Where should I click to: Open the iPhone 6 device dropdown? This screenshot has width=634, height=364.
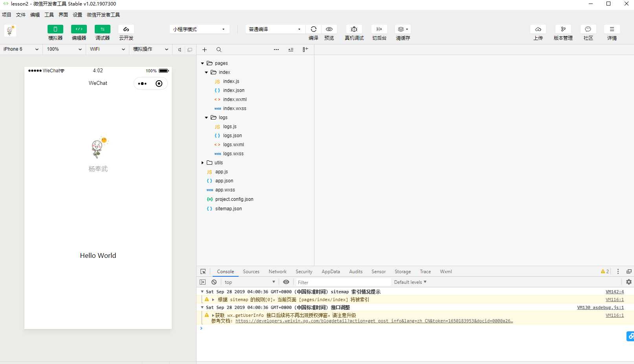pyautogui.click(x=21, y=49)
